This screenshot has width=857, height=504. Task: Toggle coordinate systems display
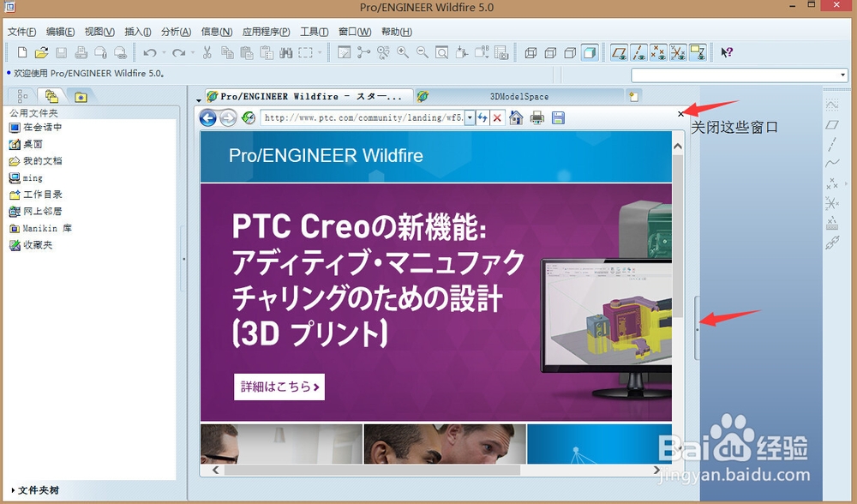click(678, 52)
